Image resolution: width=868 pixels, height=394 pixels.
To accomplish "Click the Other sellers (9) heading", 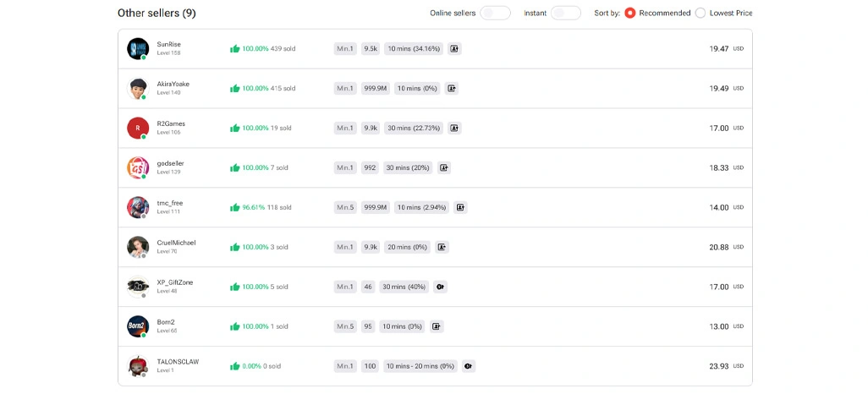I will coord(157,13).
